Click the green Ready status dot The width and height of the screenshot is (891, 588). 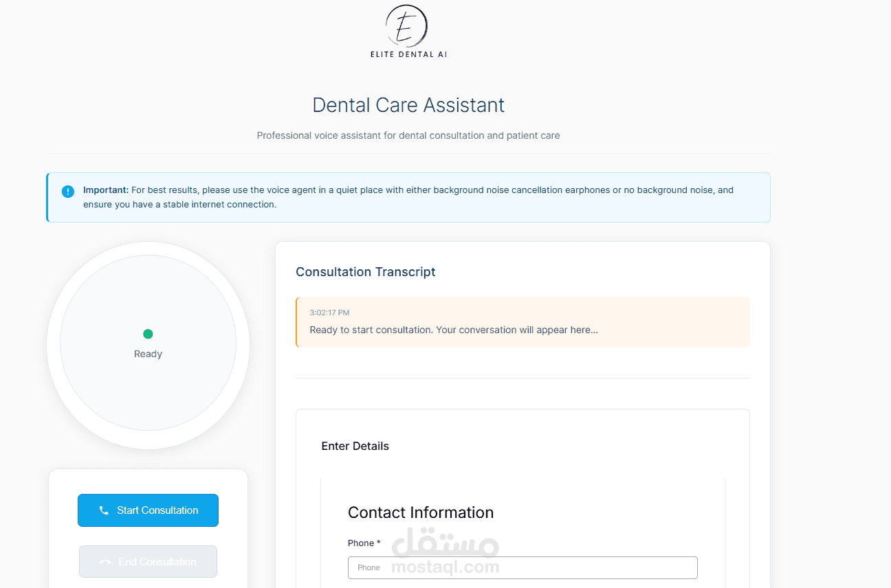[x=148, y=334]
